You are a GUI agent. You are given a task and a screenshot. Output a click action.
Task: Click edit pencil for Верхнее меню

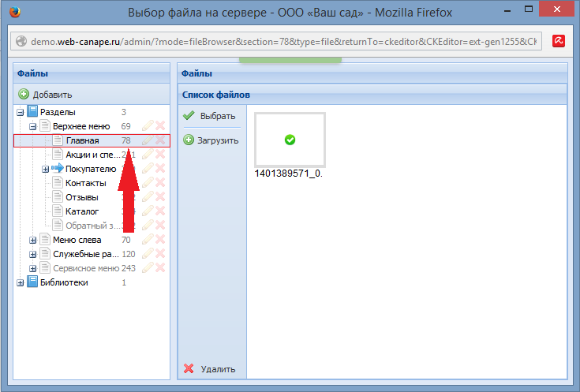pyautogui.click(x=147, y=126)
